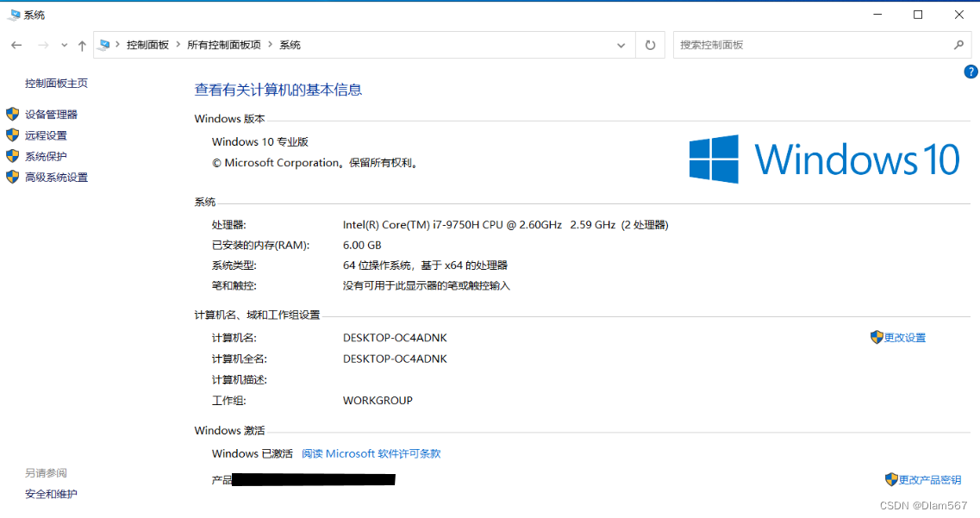This screenshot has width=980, height=518.
Task: Click 更改产品密钥 link
Action: click(x=930, y=480)
